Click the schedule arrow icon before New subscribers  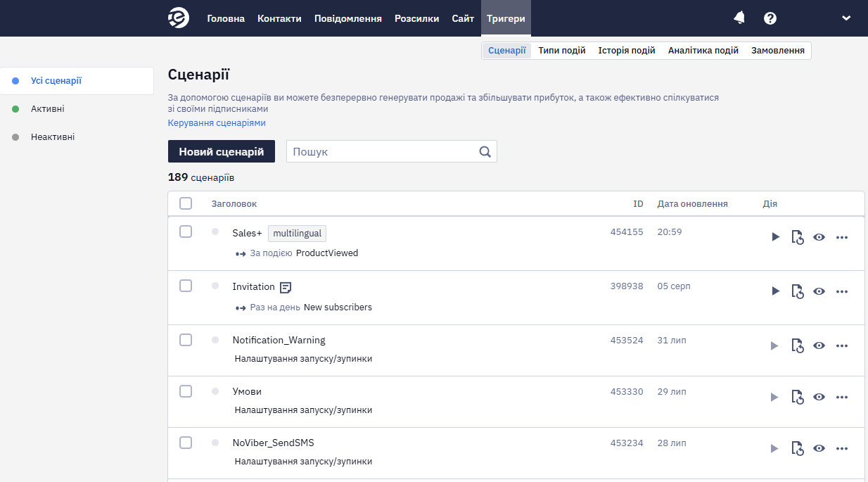point(241,307)
